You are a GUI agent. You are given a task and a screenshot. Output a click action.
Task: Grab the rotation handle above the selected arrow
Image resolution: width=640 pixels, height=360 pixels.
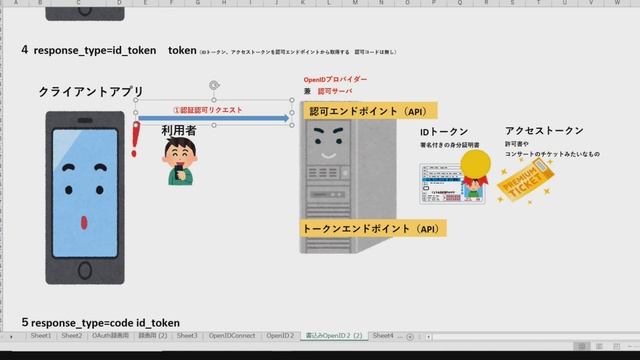(214, 85)
